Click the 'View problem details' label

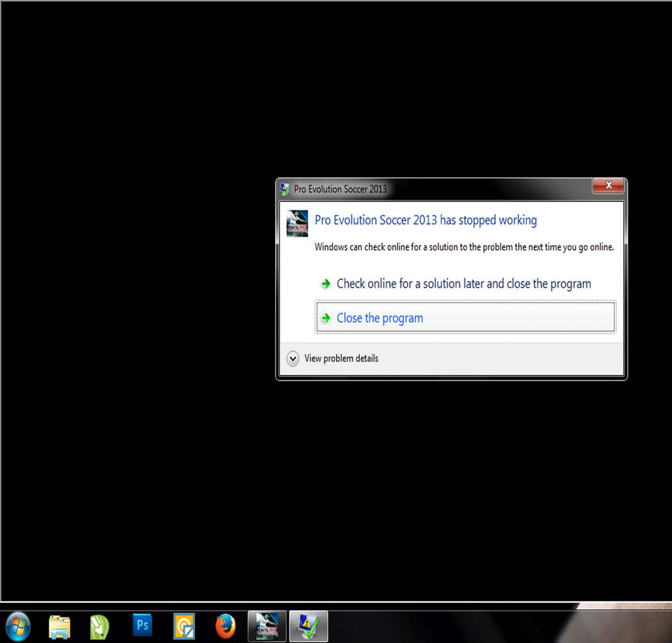[341, 359]
